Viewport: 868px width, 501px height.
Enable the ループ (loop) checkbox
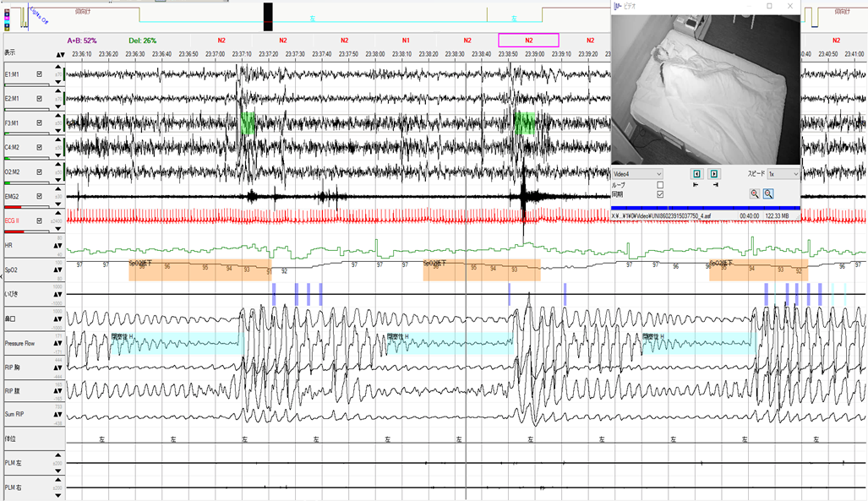coord(660,184)
